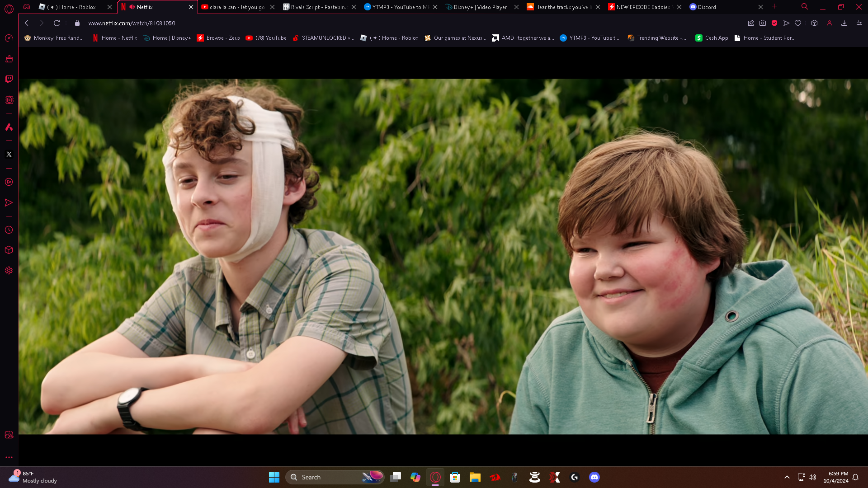Open Discord from the taskbar

[x=594, y=477]
